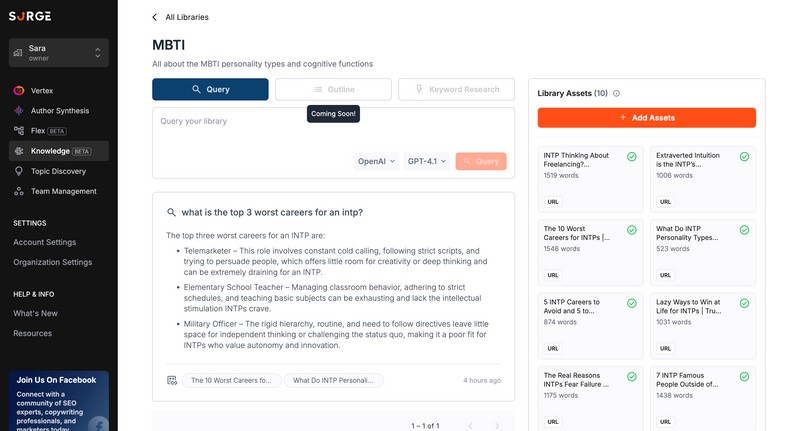This screenshot has width=800, height=431.
Task: Select the Keyword Research tab
Action: coord(456,89)
